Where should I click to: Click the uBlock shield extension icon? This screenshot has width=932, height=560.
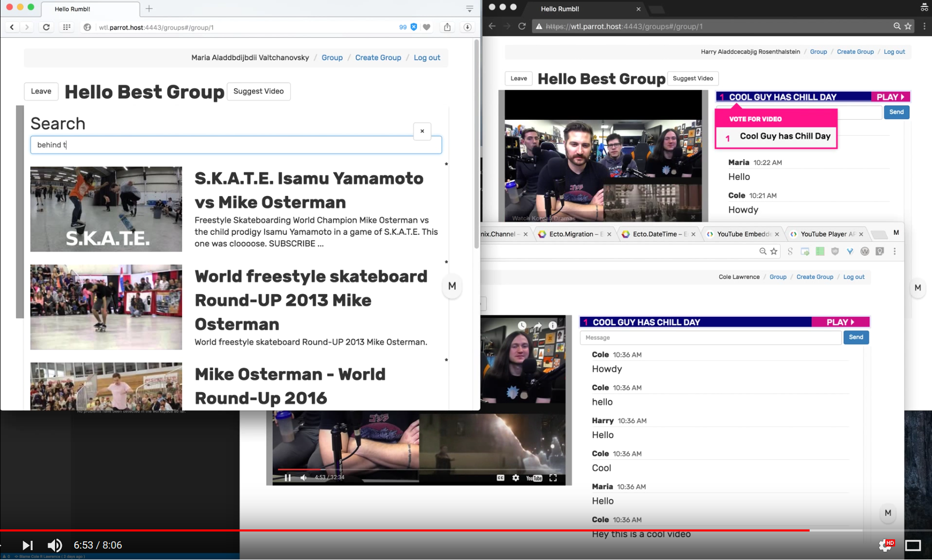click(x=834, y=251)
